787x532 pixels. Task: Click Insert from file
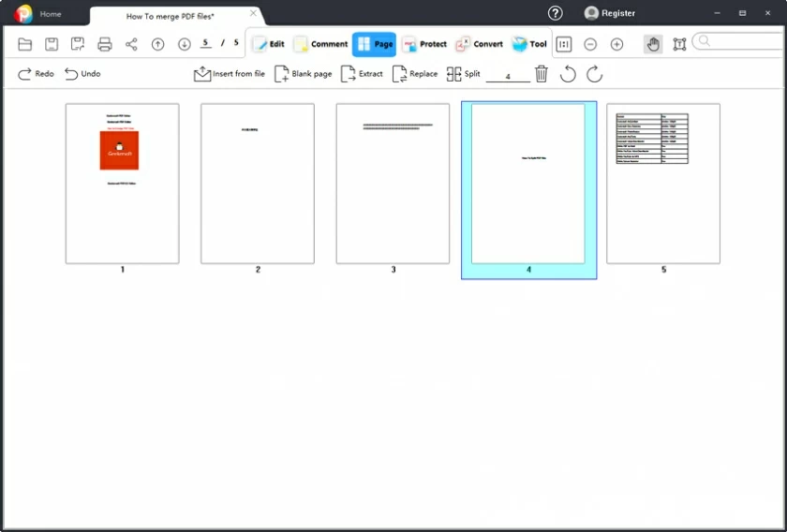(x=230, y=74)
